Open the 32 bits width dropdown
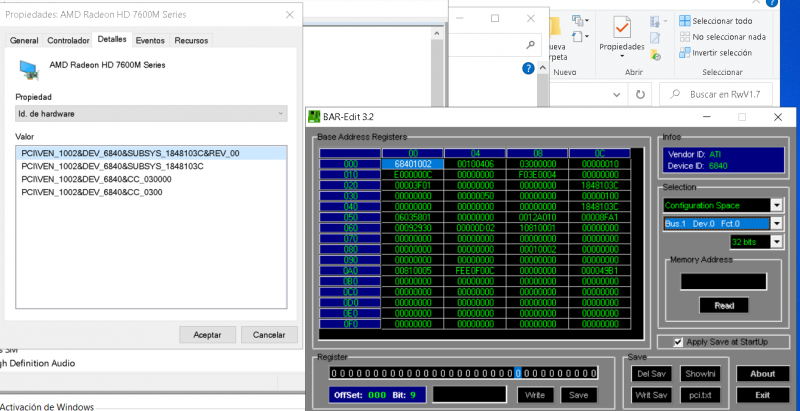Image resolution: width=800 pixels, height=411 pixels. [x=775, y=242]
